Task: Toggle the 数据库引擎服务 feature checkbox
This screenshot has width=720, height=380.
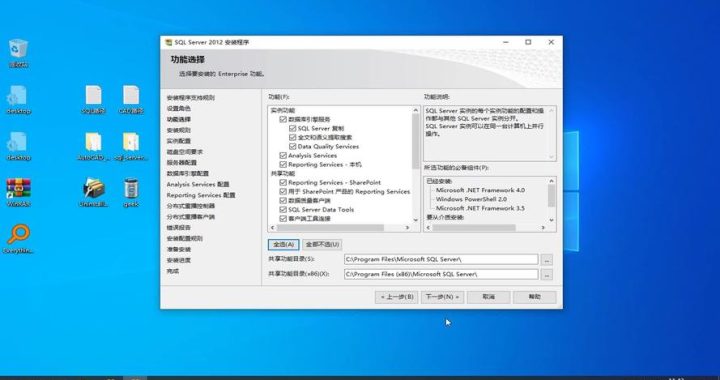Action: [283, 119]
